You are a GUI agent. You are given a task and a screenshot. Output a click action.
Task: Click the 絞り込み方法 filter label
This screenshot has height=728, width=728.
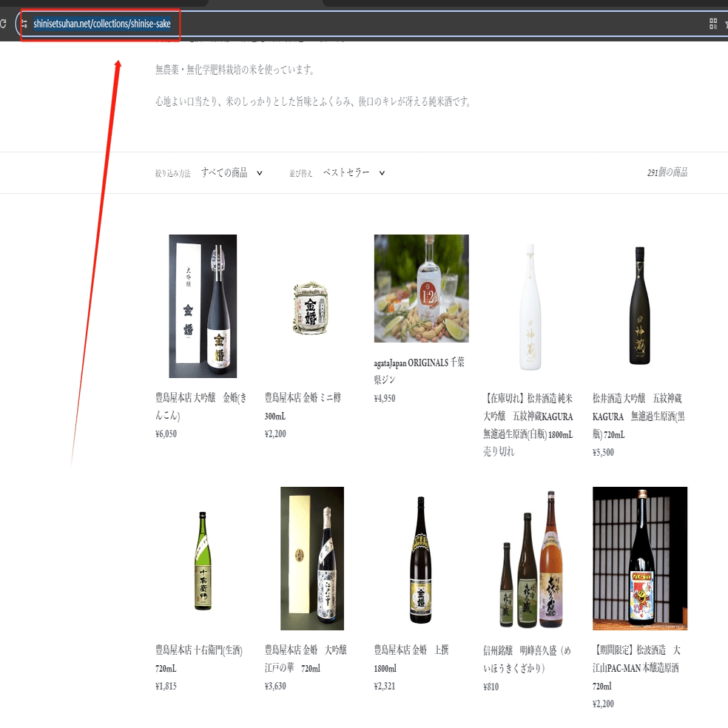tap(172, 174)
